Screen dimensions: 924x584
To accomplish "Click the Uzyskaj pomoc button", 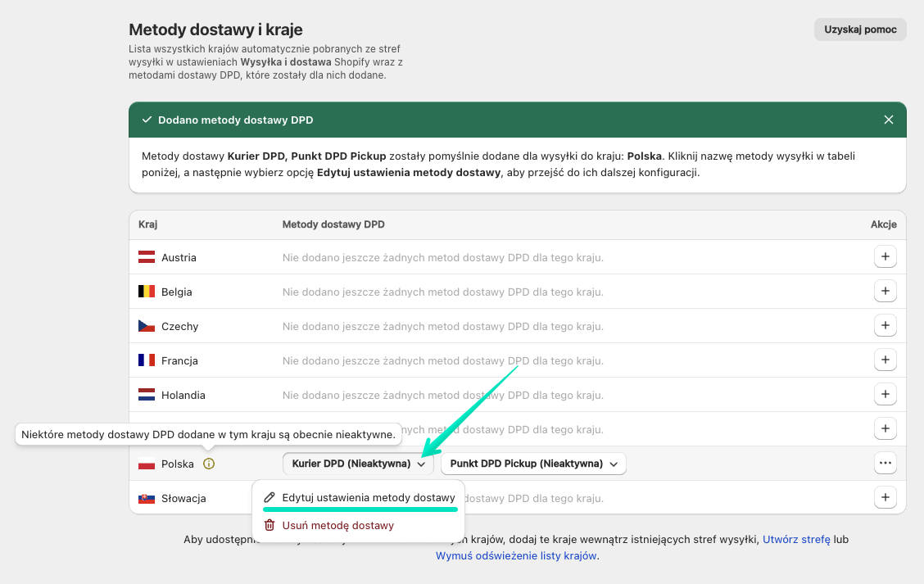I will (860, 29).
